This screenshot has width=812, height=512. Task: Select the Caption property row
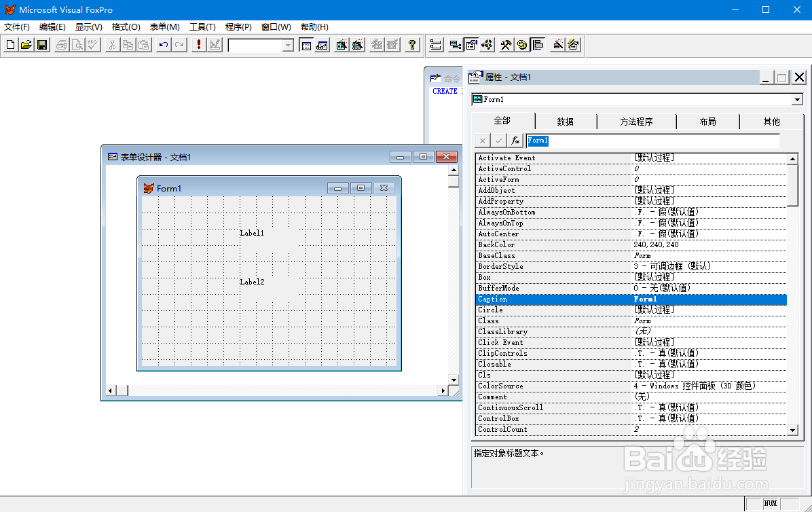pos(631,299)
